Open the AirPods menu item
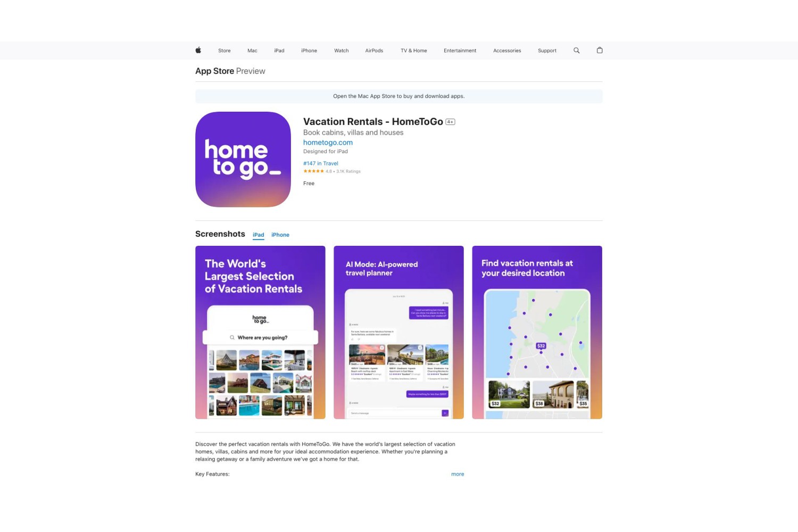 coord(374,51)
